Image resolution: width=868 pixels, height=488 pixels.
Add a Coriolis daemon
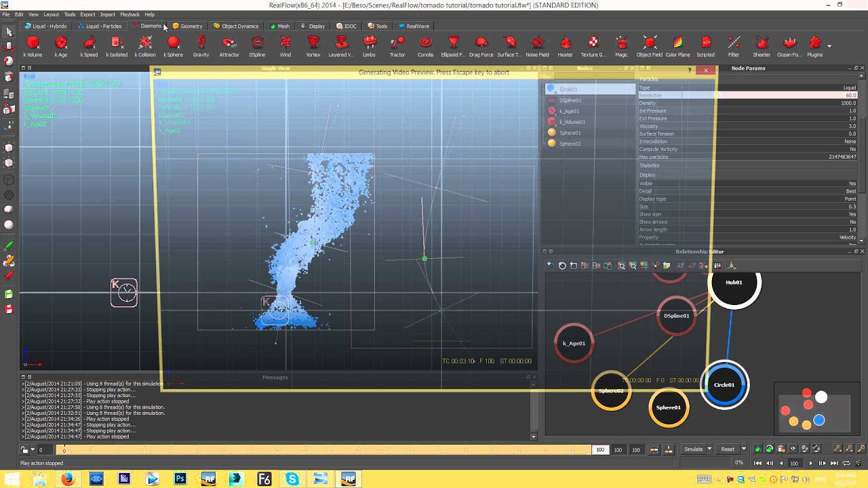click(425, 46)
